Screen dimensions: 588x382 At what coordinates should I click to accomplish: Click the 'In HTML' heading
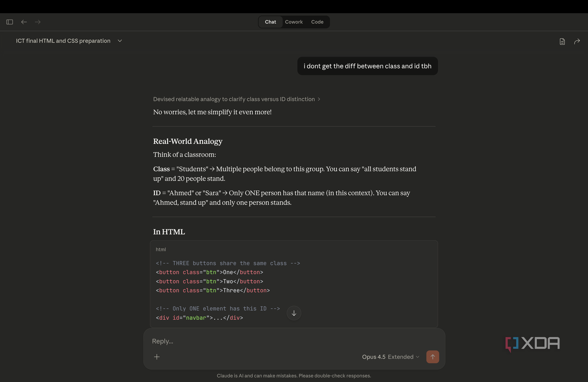tap(169, 232)
